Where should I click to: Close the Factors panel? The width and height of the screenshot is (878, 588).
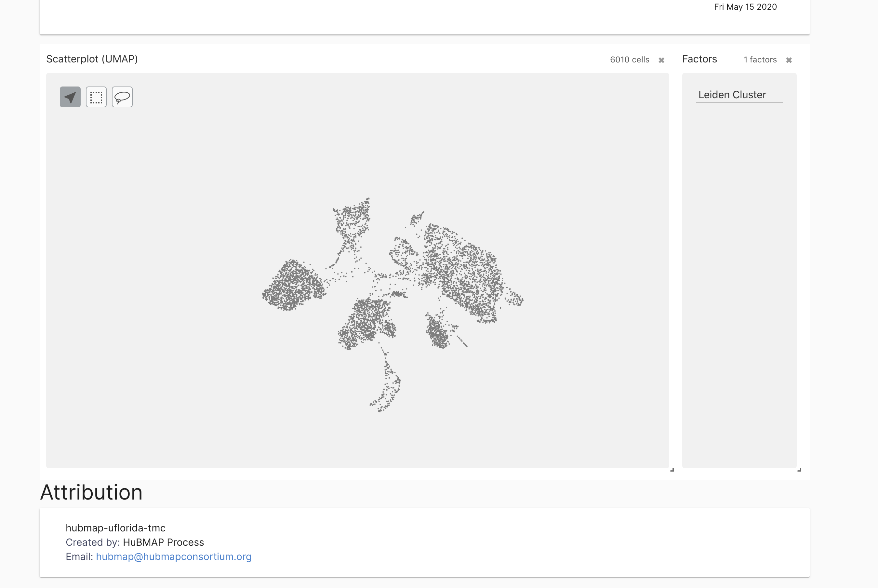[789, 60]
